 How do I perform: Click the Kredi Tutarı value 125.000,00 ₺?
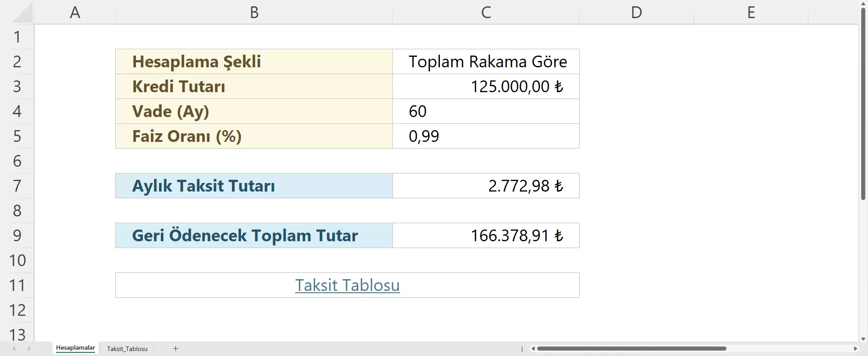pos(516,86)
